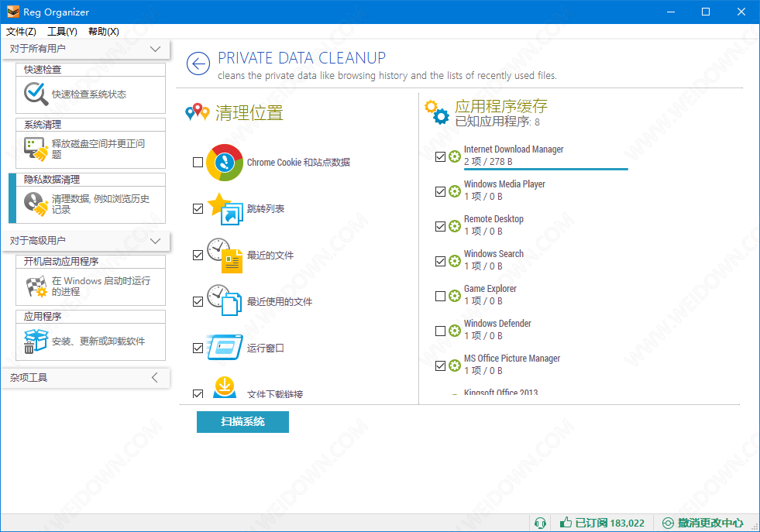Click the blue bar under Internet Download Manager

(545, 169)
